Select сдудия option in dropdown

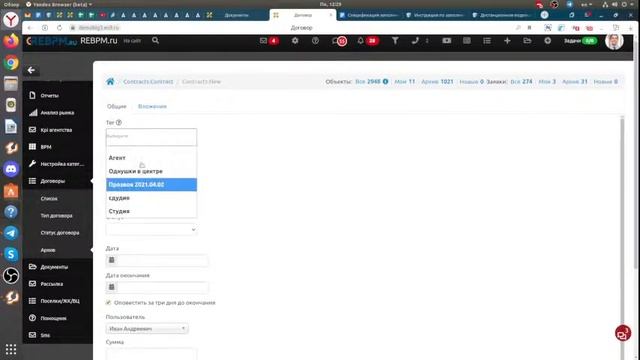pyautogui.click(x=151, y=198)
